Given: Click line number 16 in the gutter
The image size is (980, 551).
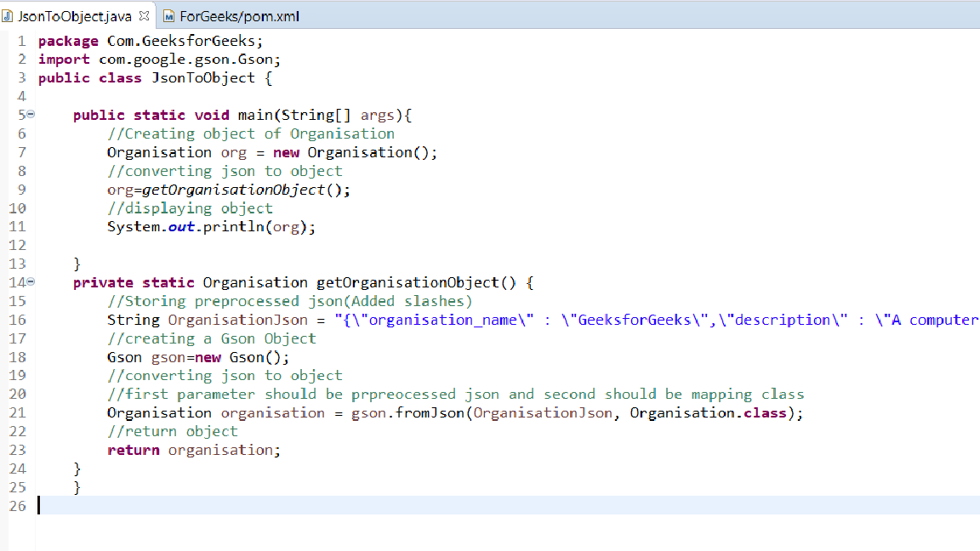Looking at the screenshot, I should 18,320.
